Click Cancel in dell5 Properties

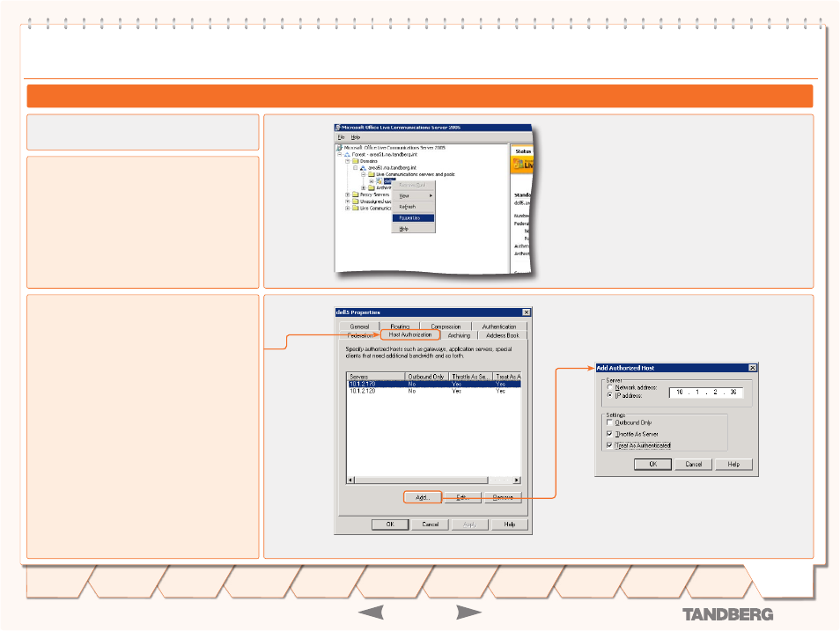(x=431, y=525)
